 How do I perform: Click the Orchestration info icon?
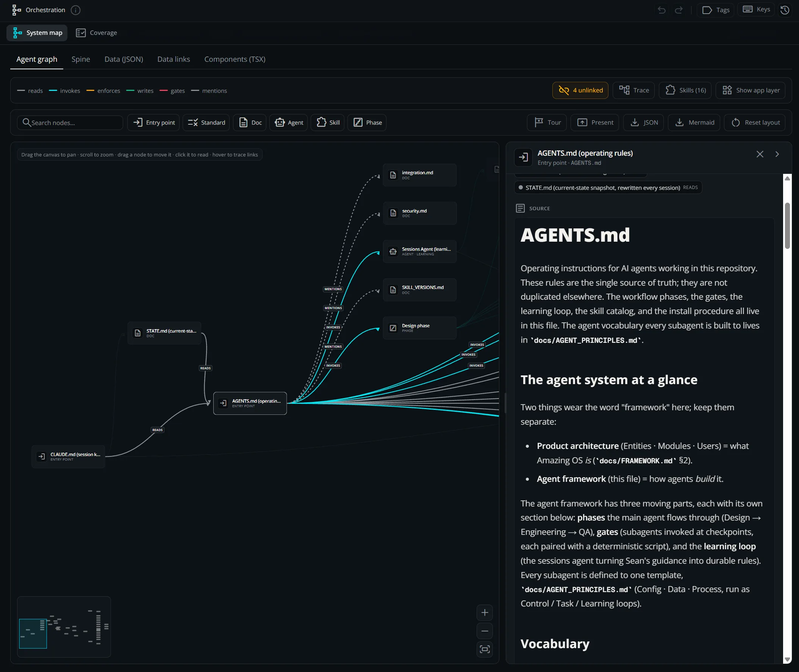[x=76, y=10]
